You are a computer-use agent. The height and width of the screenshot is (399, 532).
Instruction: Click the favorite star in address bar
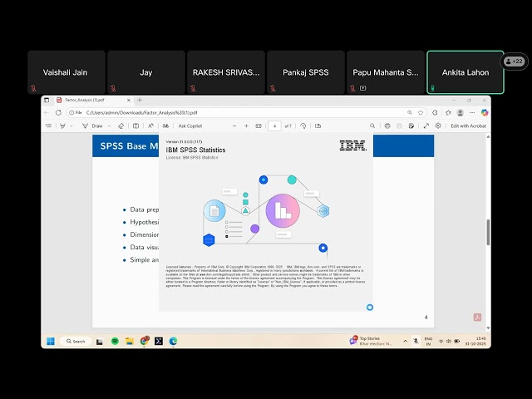(x=421, y=113)
